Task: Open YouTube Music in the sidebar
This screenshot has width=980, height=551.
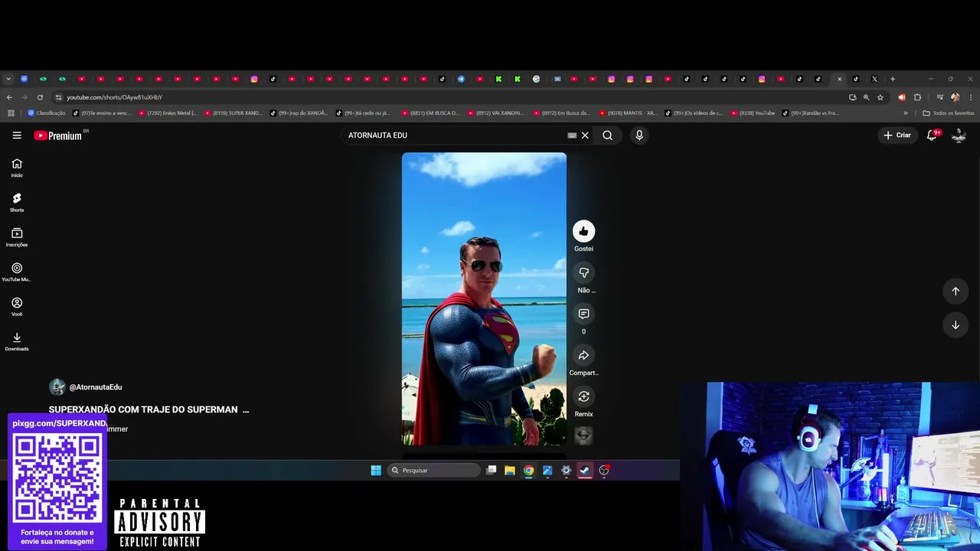Action: point(17,272)
